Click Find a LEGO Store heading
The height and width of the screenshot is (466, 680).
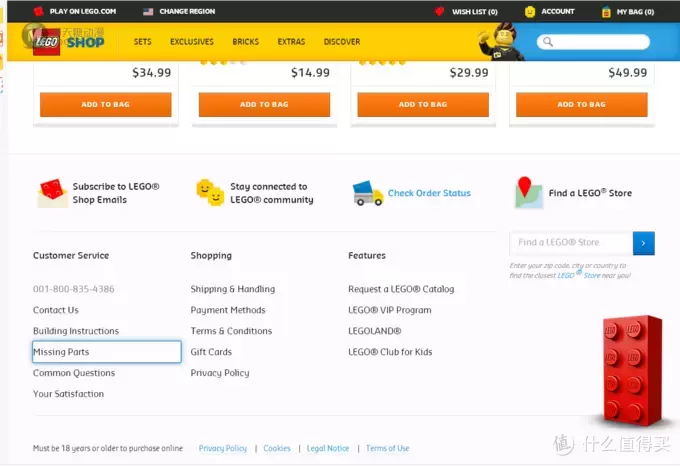point(590,193)
